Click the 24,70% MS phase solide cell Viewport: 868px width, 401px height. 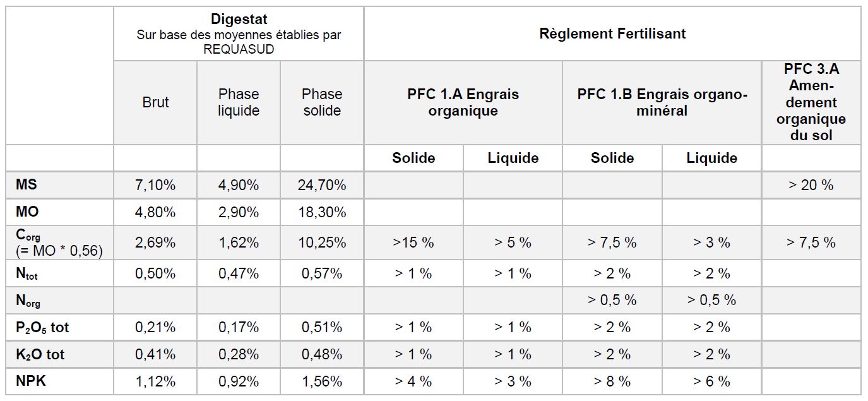(x=321, y=185)
